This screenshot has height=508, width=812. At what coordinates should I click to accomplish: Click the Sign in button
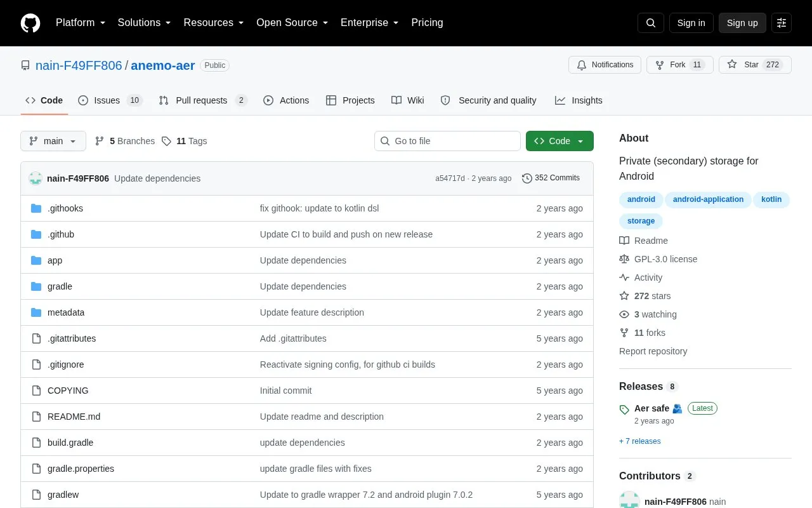coord(691,23)
